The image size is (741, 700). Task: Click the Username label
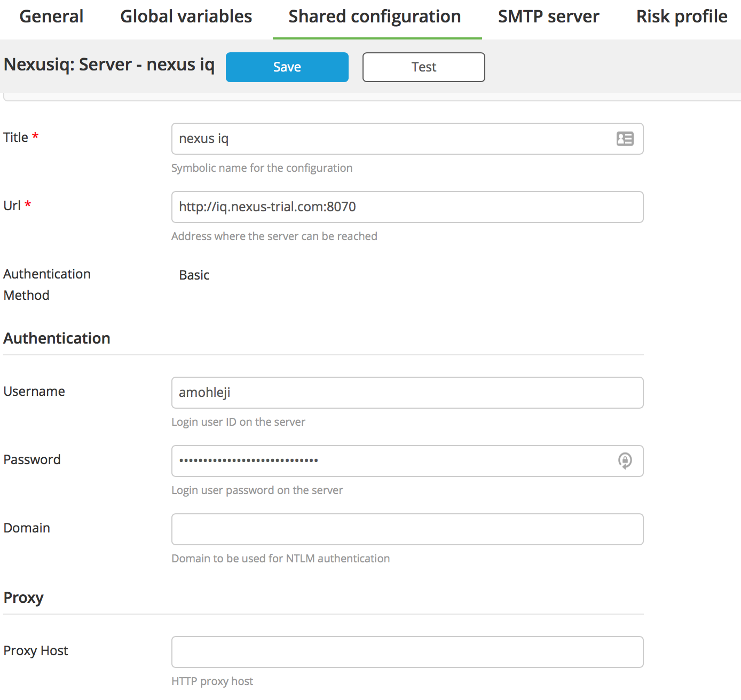tap(34, 392)
